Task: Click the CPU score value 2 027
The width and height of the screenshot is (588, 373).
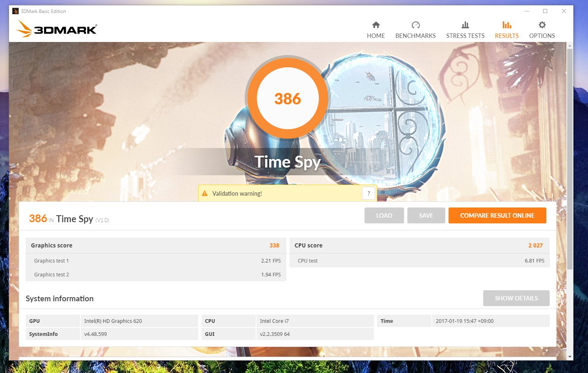Action: pos(535,245)
